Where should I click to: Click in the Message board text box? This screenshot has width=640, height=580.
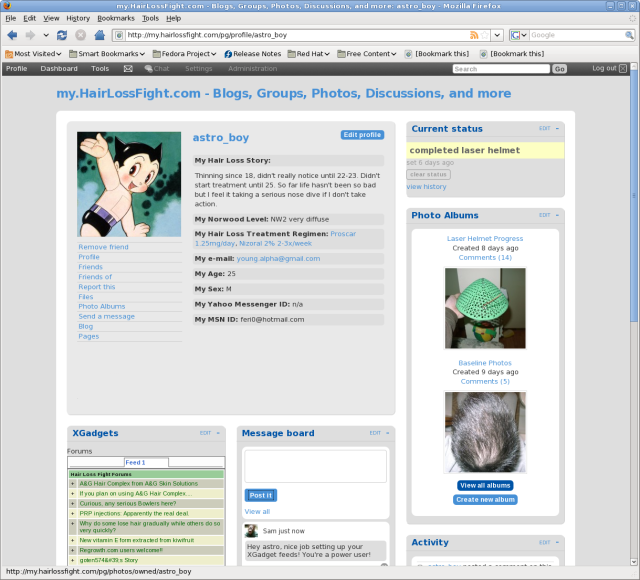click(316, 466)
